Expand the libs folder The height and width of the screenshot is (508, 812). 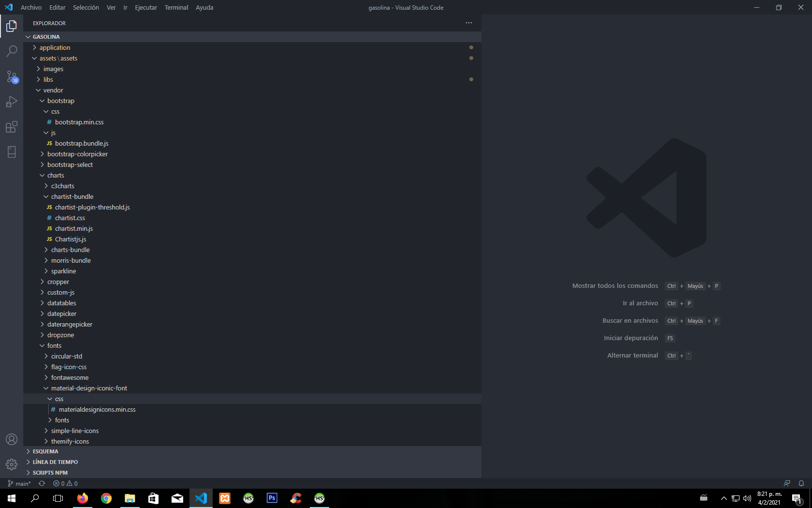(x=252, y=79)
